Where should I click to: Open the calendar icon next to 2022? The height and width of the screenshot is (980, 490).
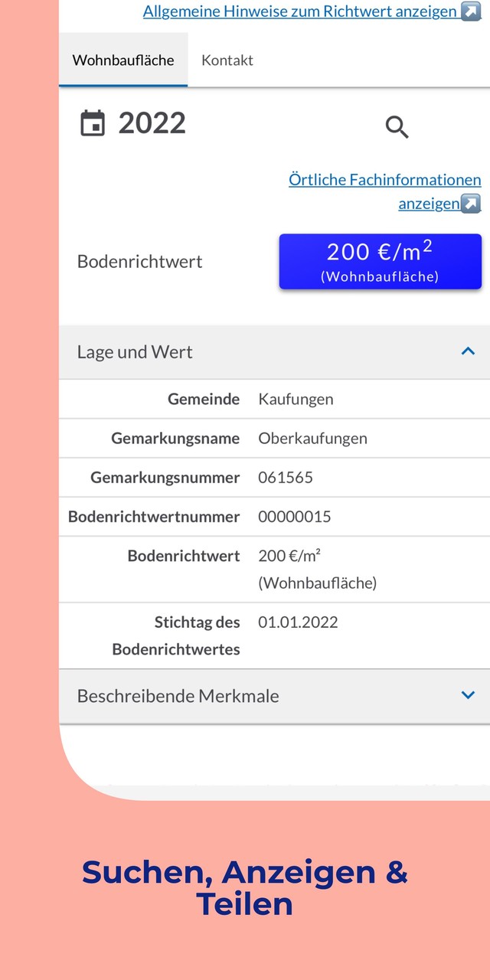tap(93, 122)
